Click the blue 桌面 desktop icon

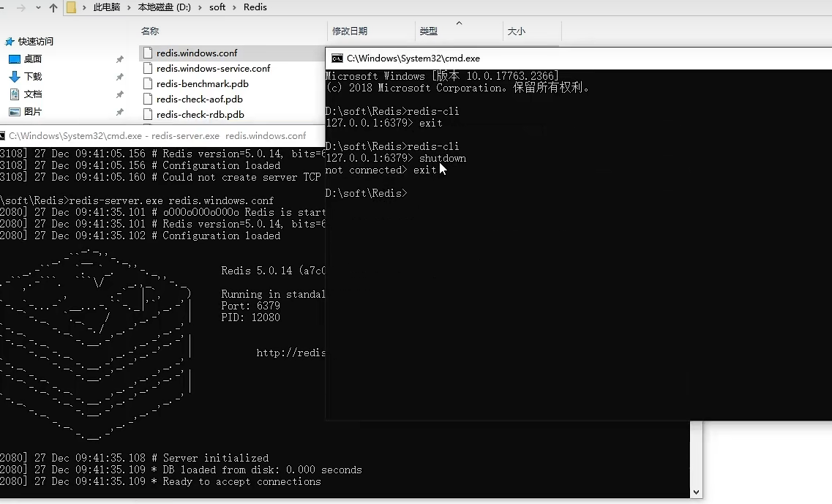[15, 59]
